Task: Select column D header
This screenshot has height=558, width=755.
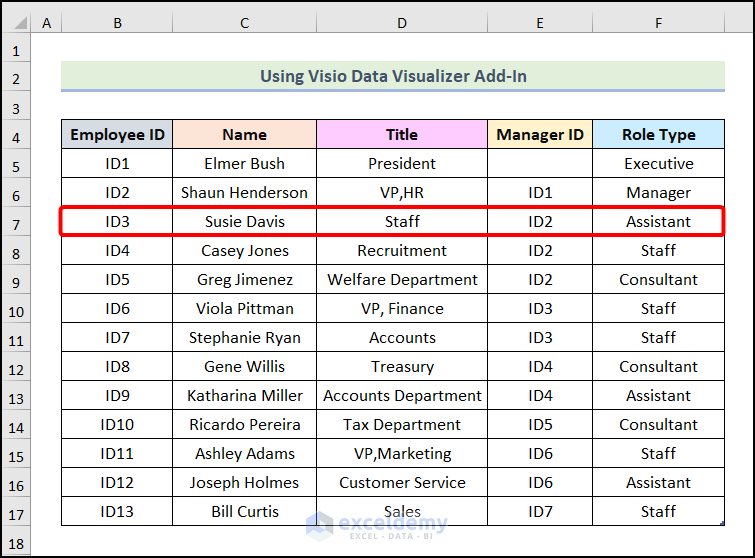Action: coord(402,21)
